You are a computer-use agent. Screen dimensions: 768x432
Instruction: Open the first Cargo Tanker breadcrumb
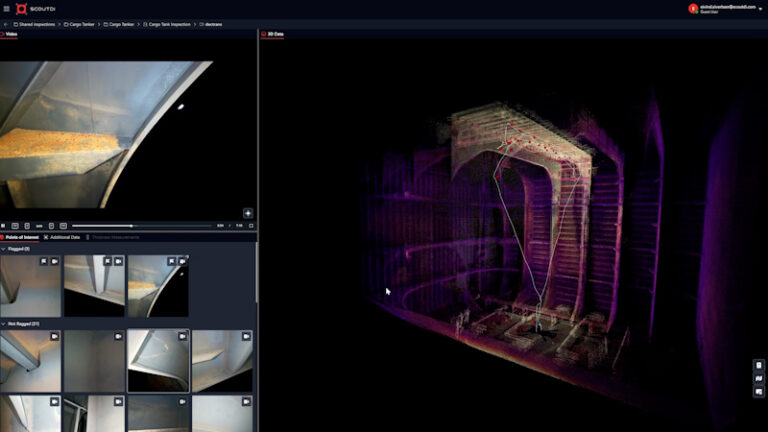click(x=79, y=24)
